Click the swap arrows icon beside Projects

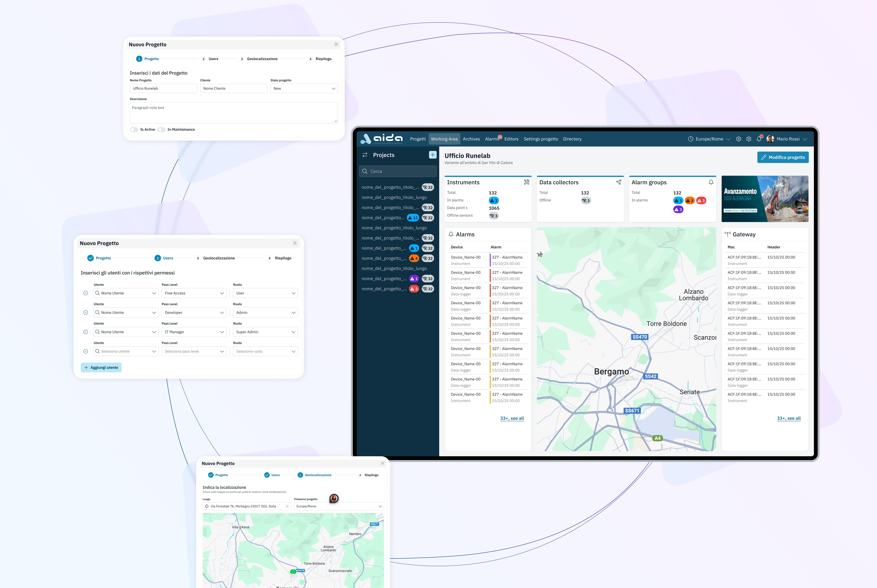coord(365,155)
